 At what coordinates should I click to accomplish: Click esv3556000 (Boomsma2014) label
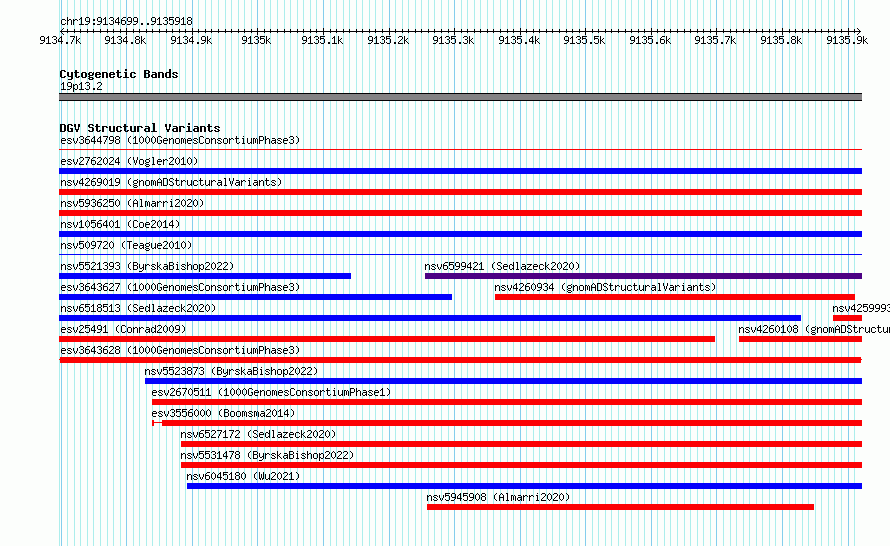tap(223, 413)
